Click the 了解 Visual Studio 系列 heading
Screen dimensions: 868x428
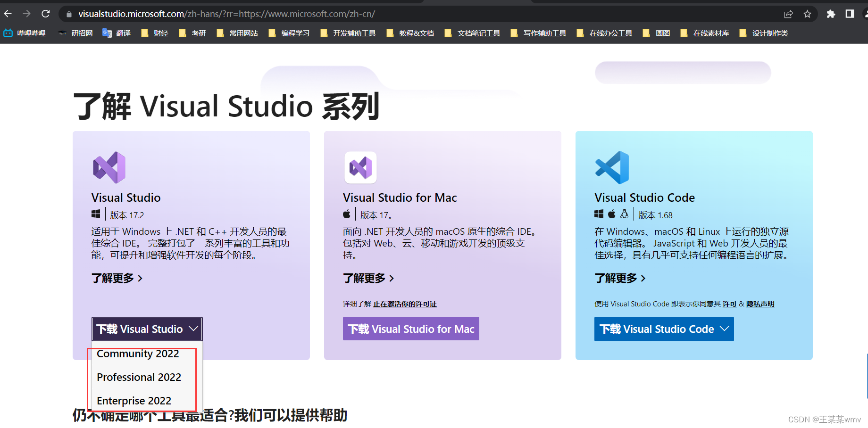226,106
